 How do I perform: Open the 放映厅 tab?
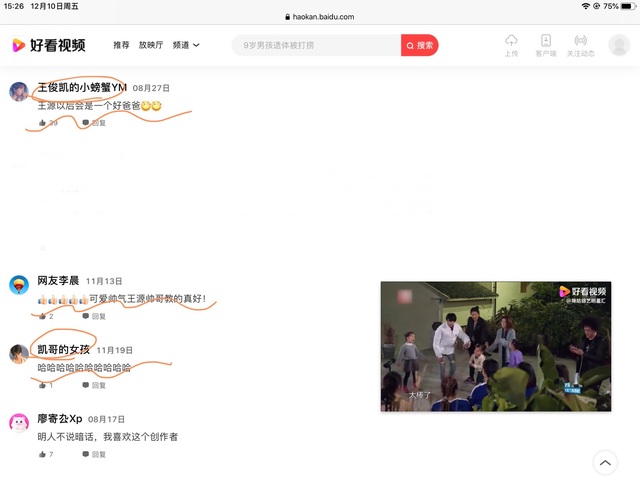(x=151, y=45)
